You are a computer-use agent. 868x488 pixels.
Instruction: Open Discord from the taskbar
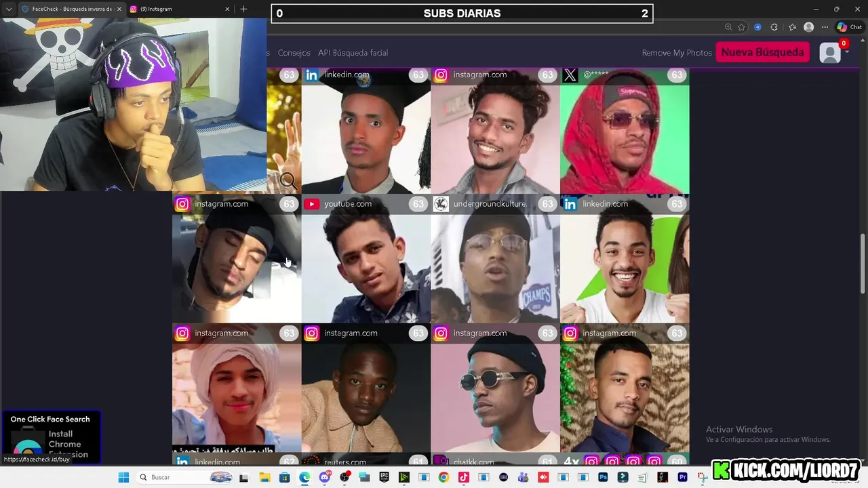point(324,477)
